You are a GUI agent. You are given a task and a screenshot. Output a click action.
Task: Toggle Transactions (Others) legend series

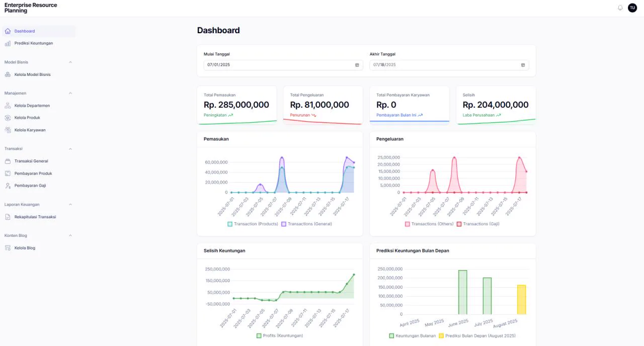click(429, 224)
